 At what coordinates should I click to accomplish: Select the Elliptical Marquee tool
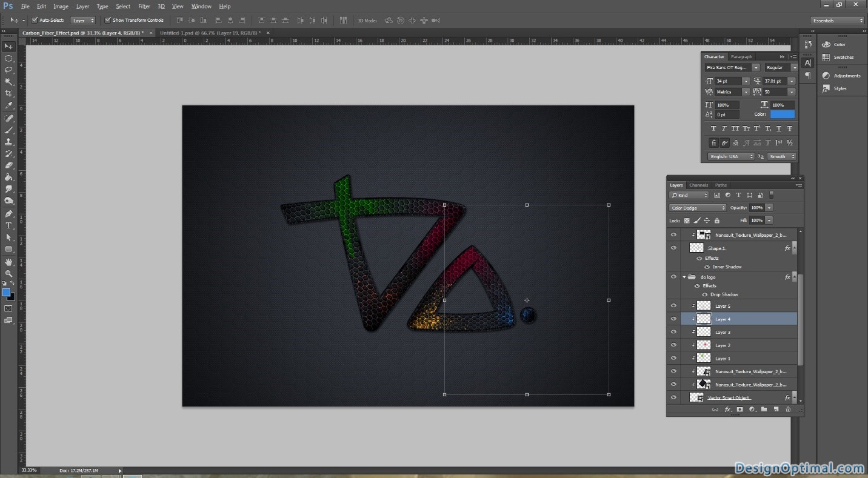pyautogui.click(x=8, y=59)
